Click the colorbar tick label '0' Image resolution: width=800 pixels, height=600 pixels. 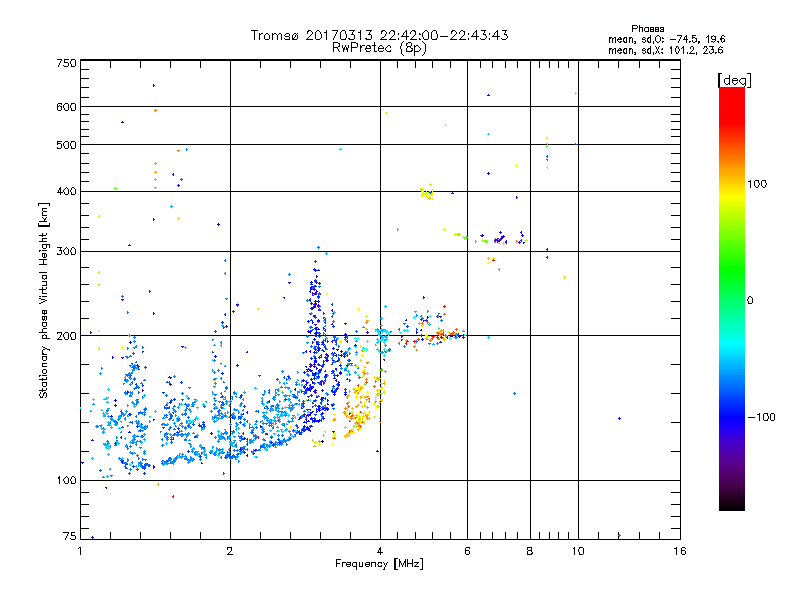pos(750,301)
